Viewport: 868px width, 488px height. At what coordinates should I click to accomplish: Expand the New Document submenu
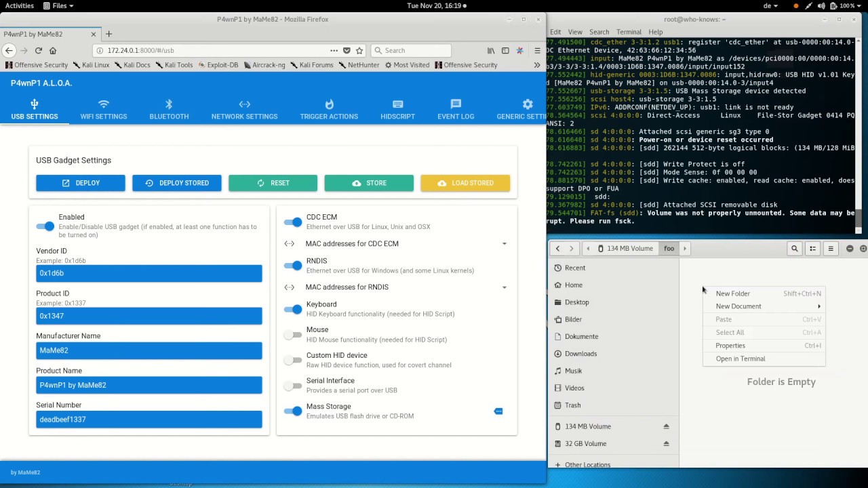pos(764,306)
